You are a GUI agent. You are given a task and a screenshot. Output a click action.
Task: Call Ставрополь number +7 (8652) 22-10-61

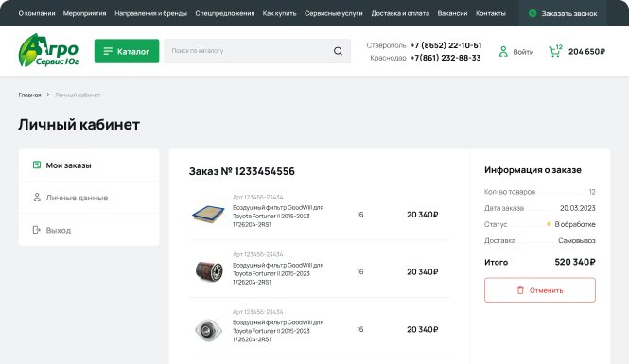446,45
